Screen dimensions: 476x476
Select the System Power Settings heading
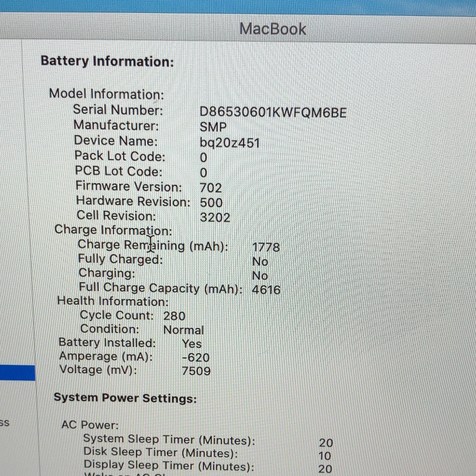[x=125, y=398]
